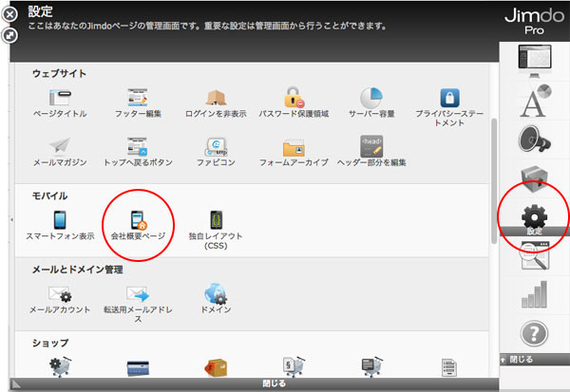
Task: Click the cart with paragraph sign icon
Action: pos(294,367)
